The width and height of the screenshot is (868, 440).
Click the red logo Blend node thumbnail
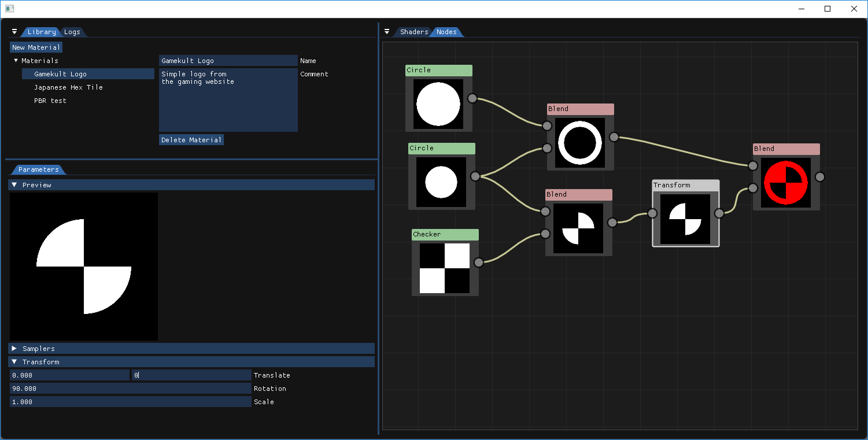(x=786, y=183)
